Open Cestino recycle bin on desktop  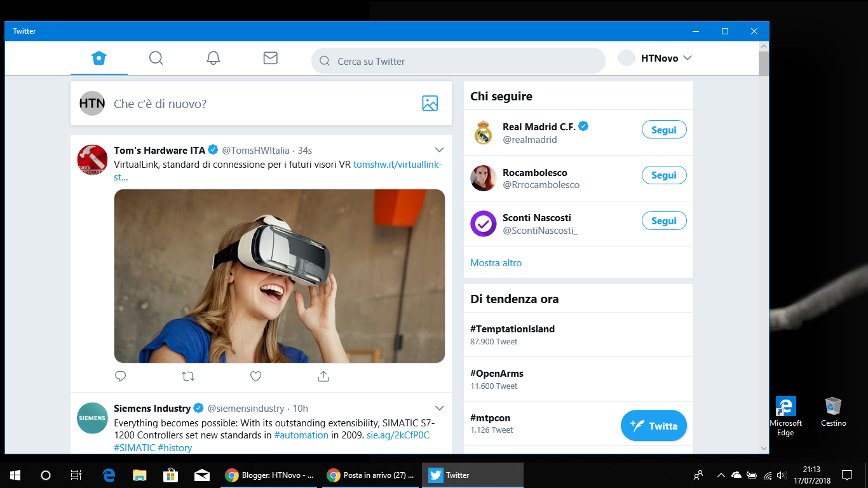tap(834, 412)
